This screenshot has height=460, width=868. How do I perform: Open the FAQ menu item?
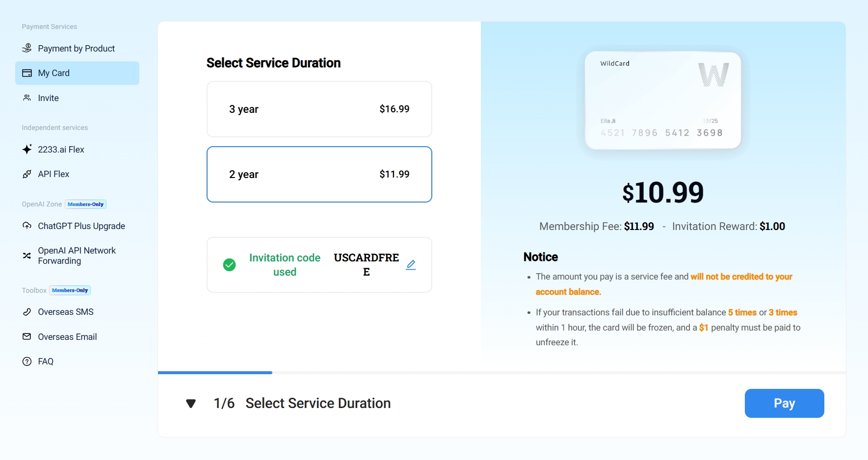pyautogui.click(x=46, y=361)
